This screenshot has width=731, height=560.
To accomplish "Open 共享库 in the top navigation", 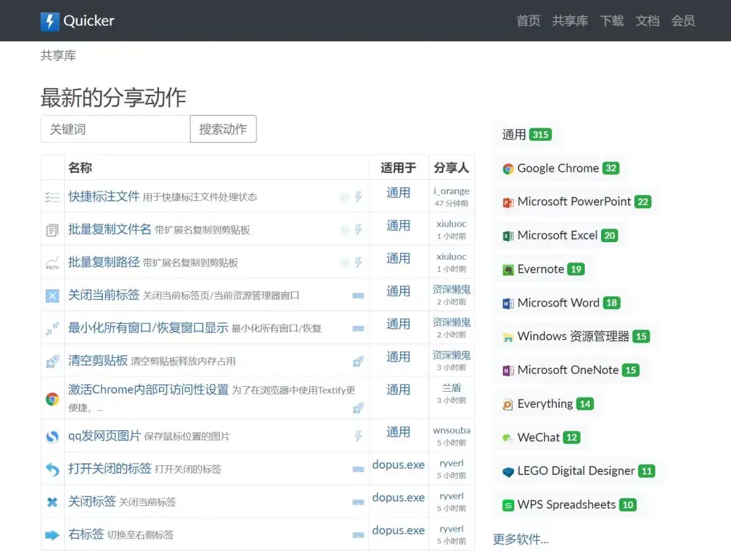I will click(x=570, y=21).
